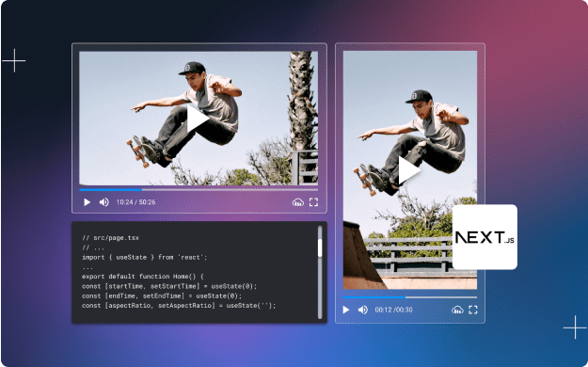
Task: Open the Cloudinary logo icon in the portrait player
Action: click(x=457, y=310)
